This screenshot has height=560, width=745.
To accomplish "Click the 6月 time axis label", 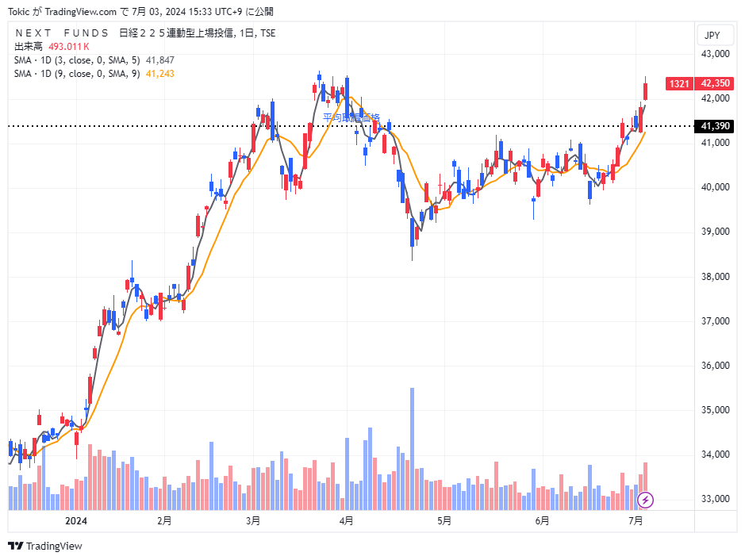I will click(x=542, y=521).
